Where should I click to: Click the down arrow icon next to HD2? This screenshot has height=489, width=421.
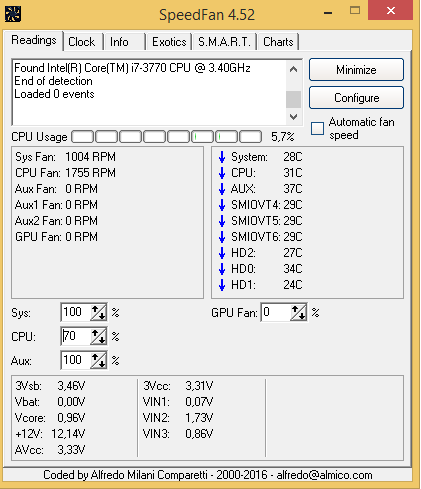click(x=222, y=253)
